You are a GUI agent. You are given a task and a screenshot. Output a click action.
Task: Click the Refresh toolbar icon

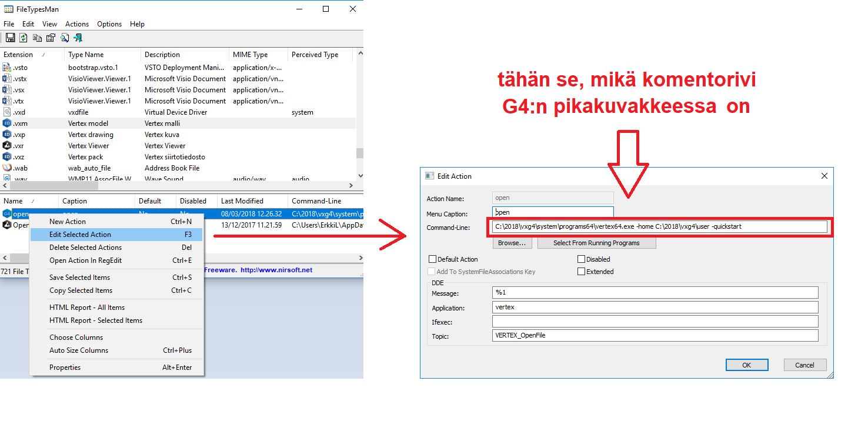point(24,38)
